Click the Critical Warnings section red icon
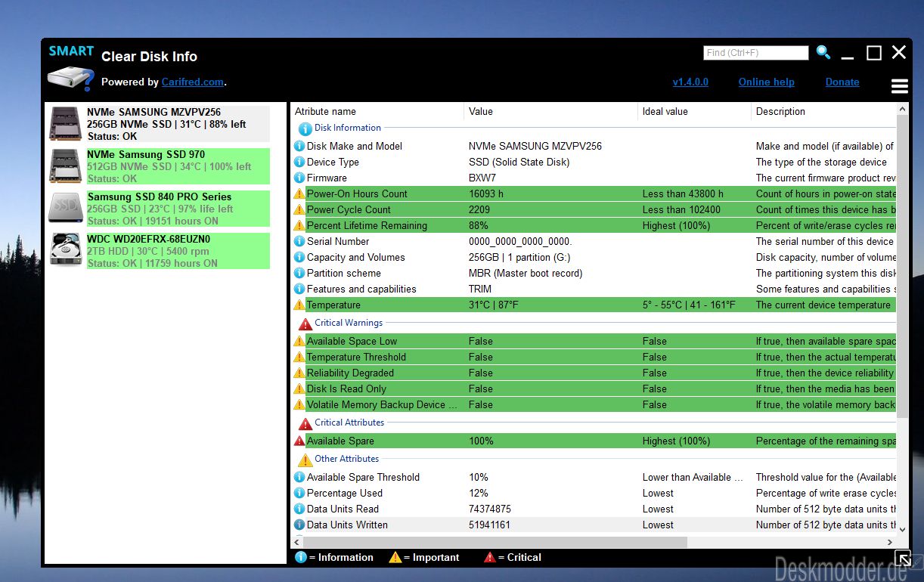 305,324
